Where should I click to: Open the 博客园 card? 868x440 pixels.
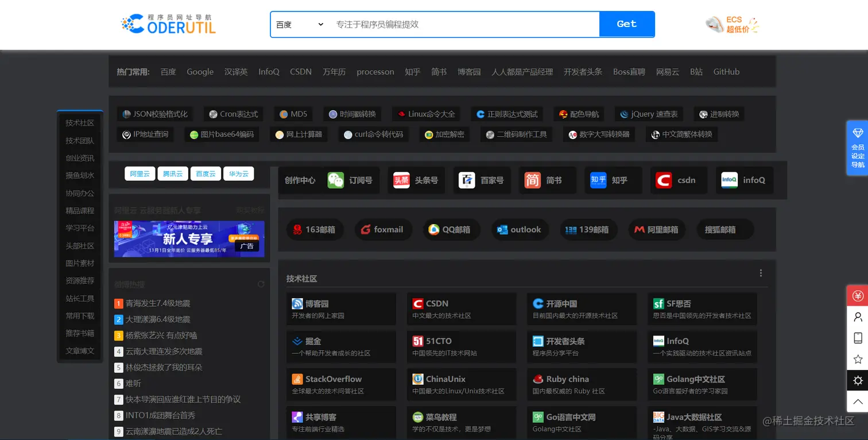[341, 309]
